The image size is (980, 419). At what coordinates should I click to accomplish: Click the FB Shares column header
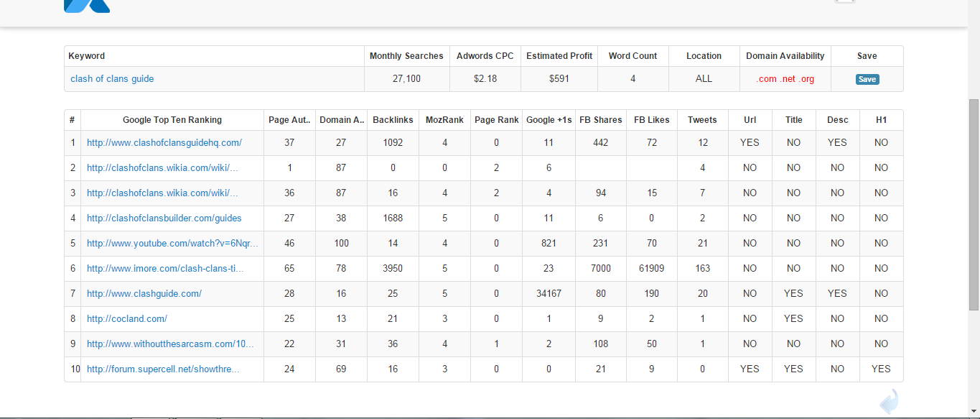pos(600,120)
